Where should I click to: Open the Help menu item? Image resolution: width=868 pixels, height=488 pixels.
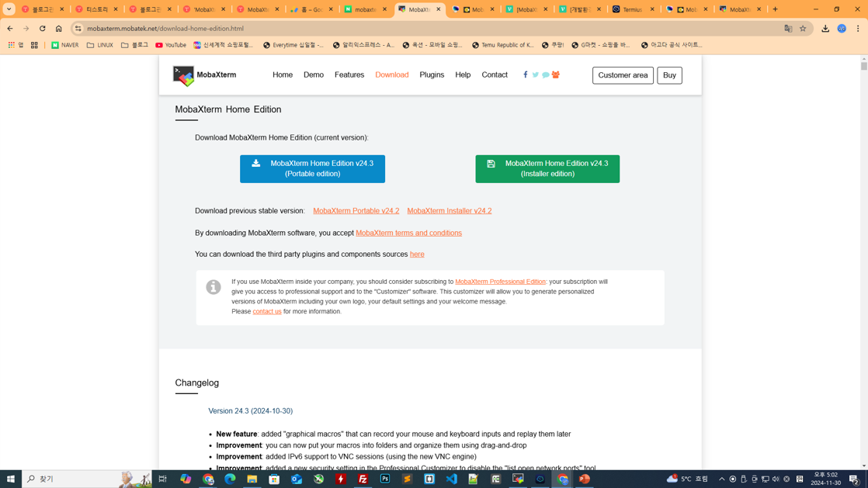463,74
